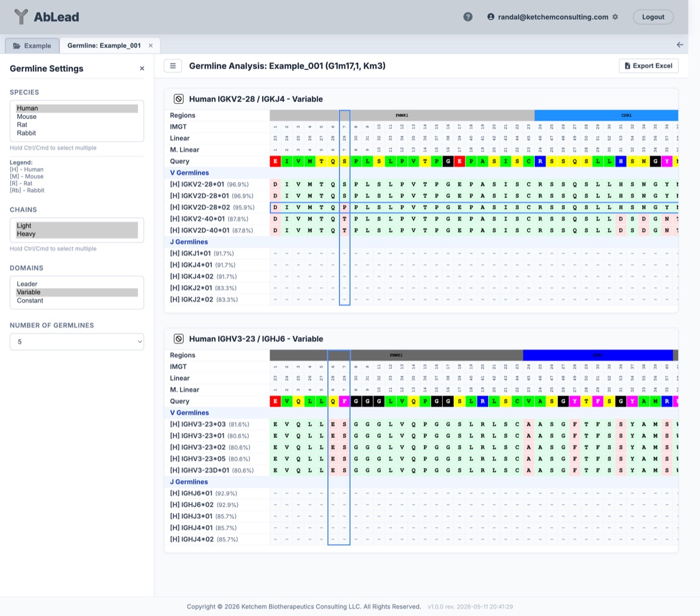Click the [H] IGHV3-23*03 germline row label

[x=210, y=424]
